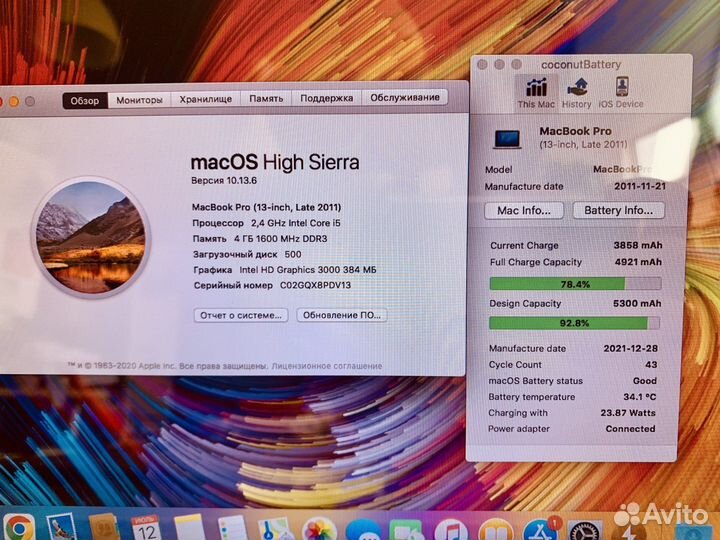
Task: Click the Загрузочный диск 500 line
Action: pyautogui.click(x=247, y=254)
